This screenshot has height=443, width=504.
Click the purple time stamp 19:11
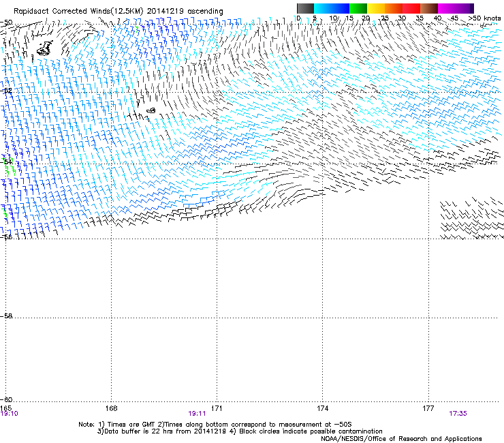(197, 414)
